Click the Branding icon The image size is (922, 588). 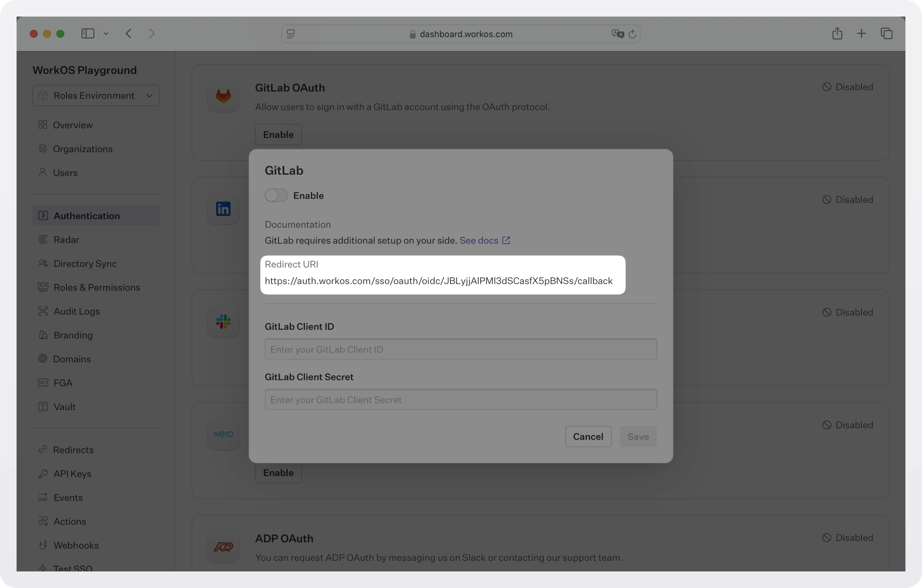coord(43,335)
